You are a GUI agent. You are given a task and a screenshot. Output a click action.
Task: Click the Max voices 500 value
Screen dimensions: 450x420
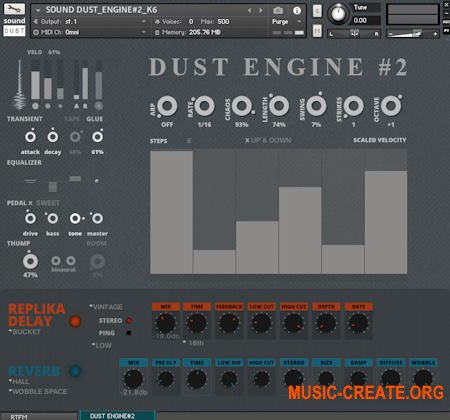point(223,22)
